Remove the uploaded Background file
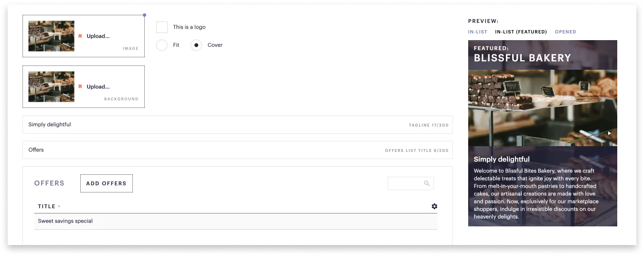This screenshot has height=256, width=644. pyautogui.click(x=80, y=87)
